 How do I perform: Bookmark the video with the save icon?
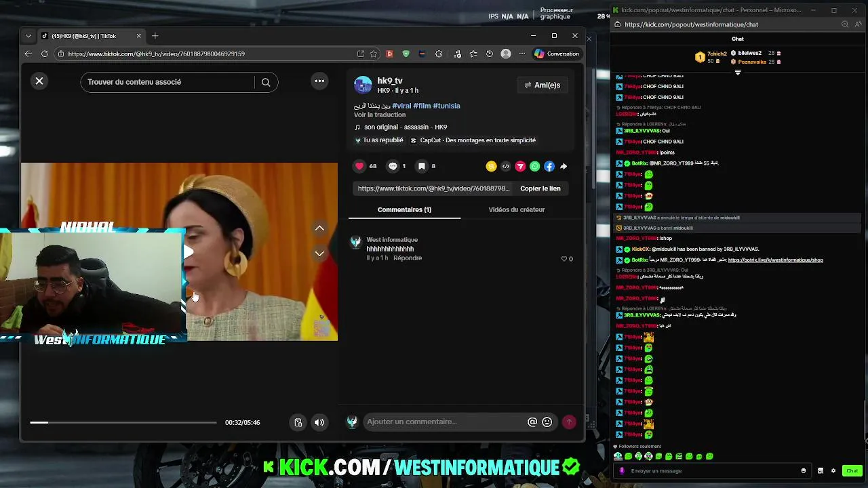click(422, 166)
